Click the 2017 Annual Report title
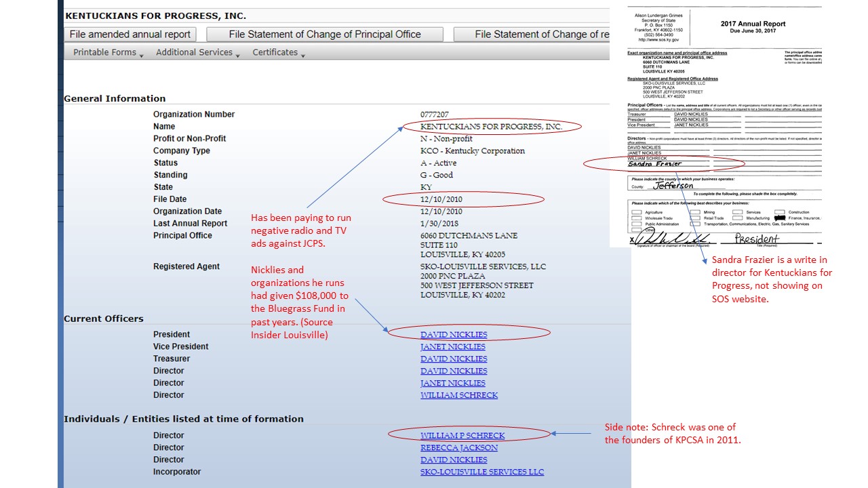Screen dimensions: 868x488 [x=753, y=24]
